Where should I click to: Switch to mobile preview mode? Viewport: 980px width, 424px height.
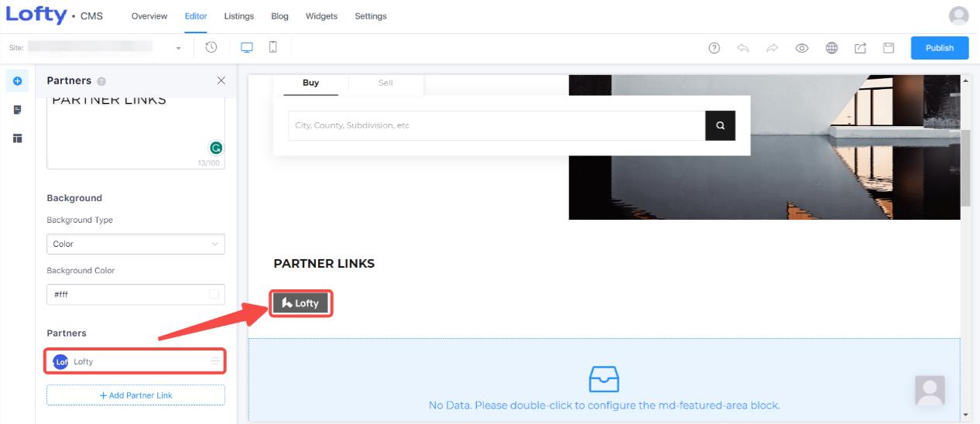click(273, 47)
